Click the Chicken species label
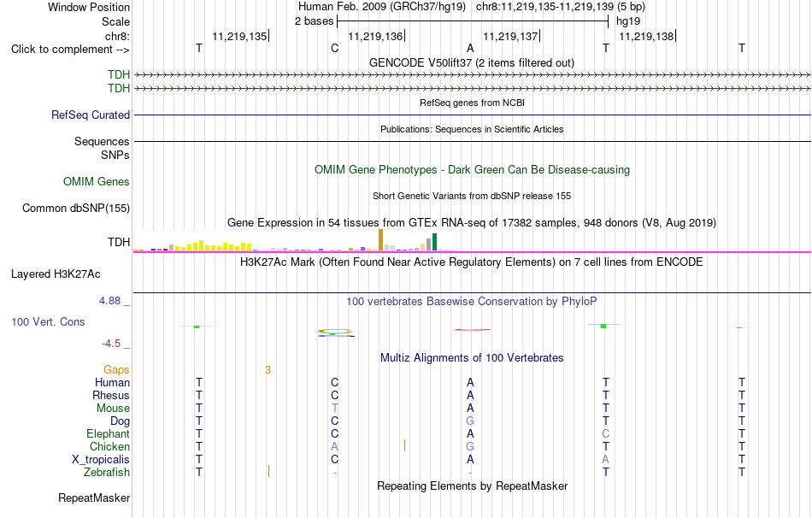 click(109, 446)
